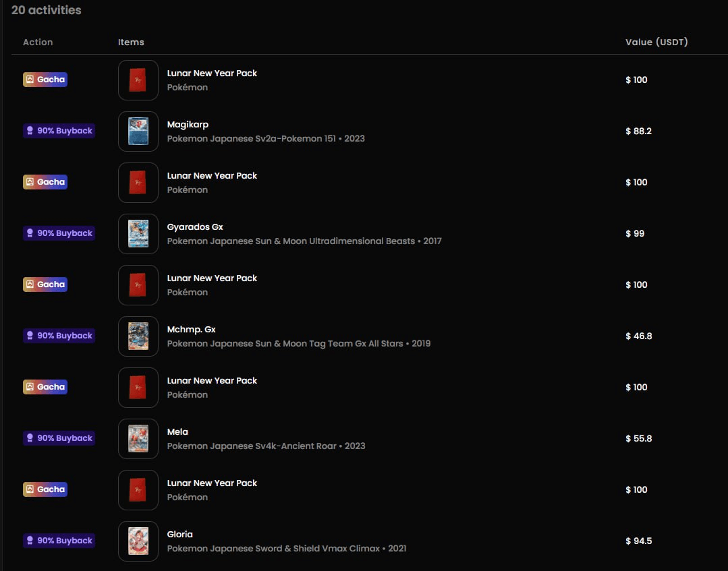Click the topmost Gacha badge
The image size is (728, 571).
(x=45, y=80)
